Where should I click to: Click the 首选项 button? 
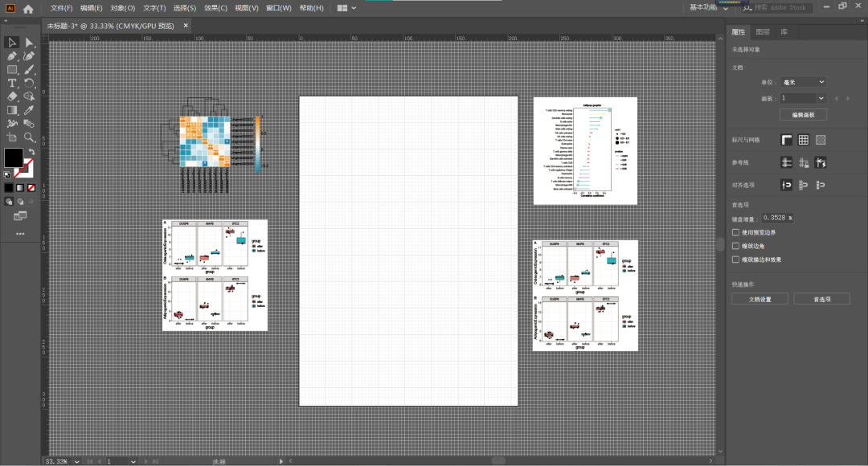tap(822, 299)
